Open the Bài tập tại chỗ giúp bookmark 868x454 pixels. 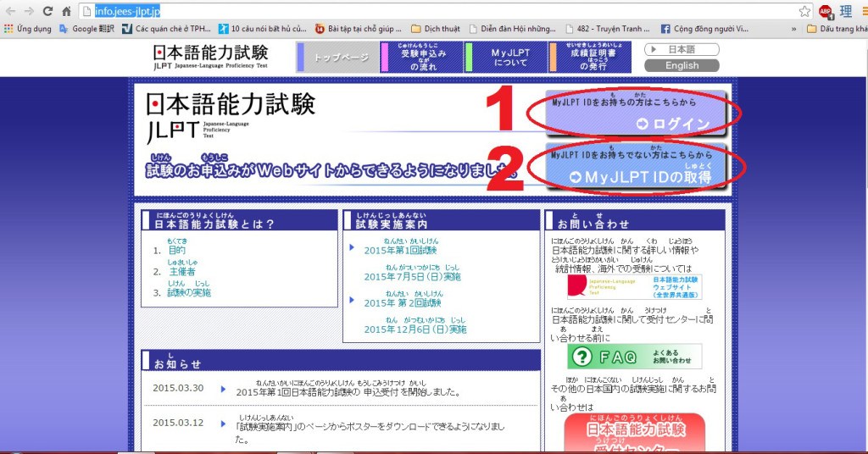tap(359, 29)
